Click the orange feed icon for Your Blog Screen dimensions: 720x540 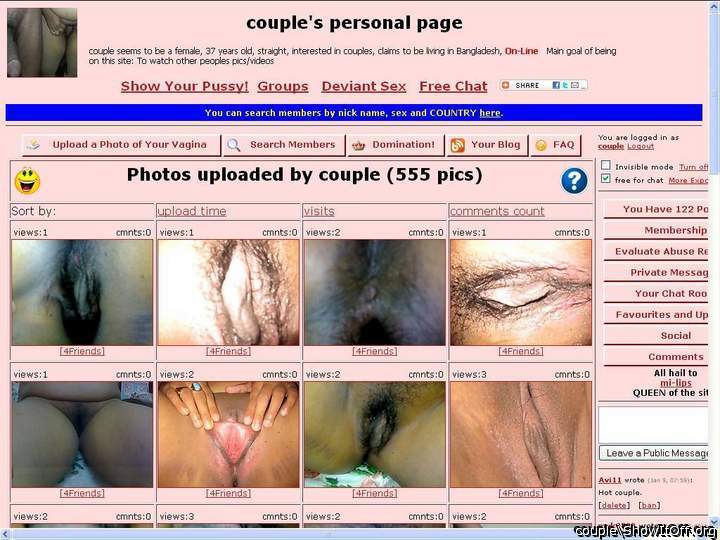click(459, 145)
